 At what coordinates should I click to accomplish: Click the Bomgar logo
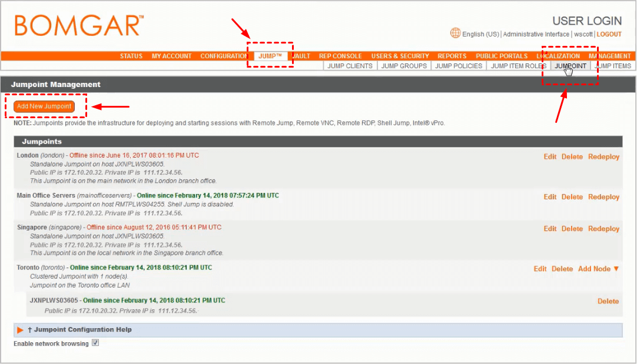click(x=79, y=25)
